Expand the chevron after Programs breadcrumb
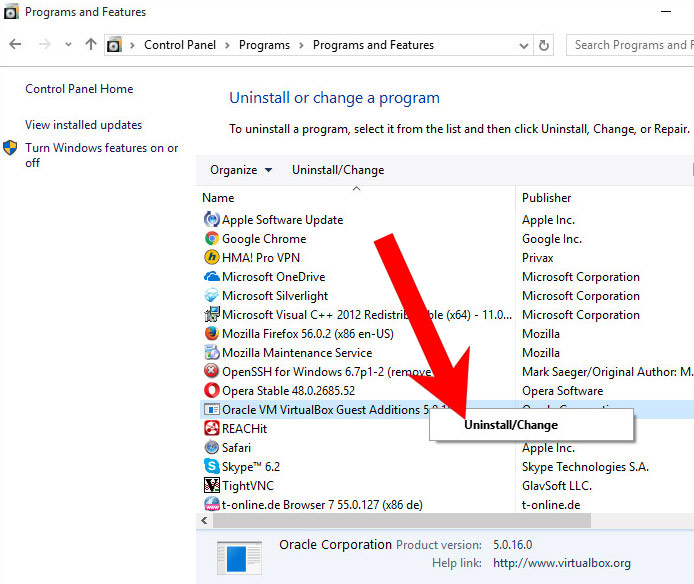 [x=301, y=45]
